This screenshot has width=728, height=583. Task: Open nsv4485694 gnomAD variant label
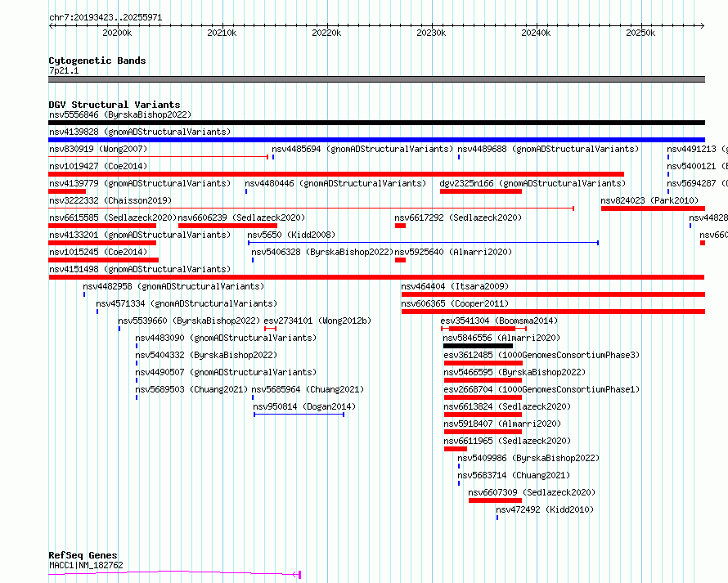[362, 149]
